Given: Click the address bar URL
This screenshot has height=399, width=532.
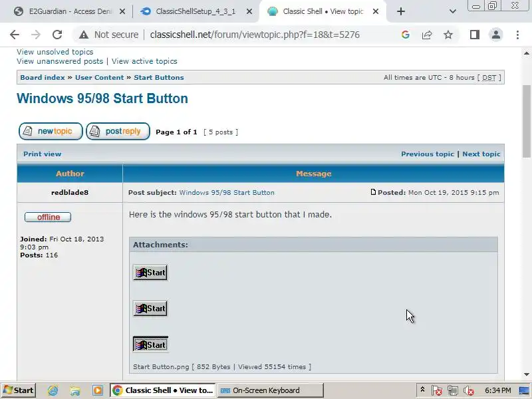Looking at the screenshot, I should [255, 35].
